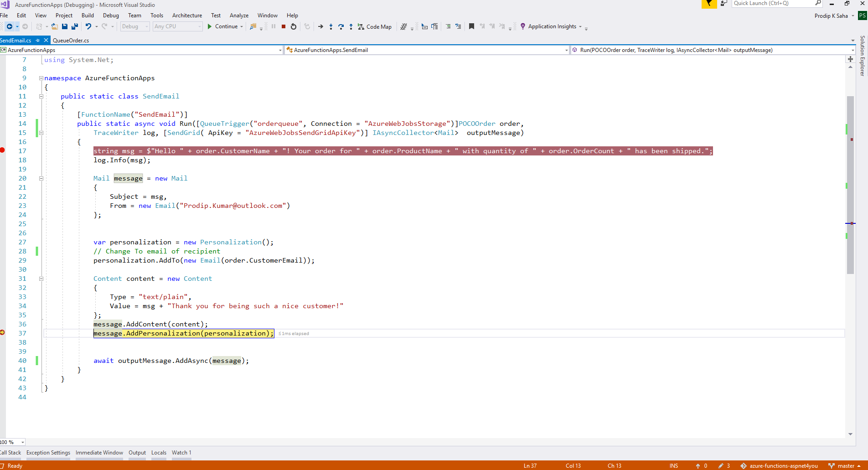Open the Immediate Window tab
This screenshot has height=470, width=868.
click(99, 453)
